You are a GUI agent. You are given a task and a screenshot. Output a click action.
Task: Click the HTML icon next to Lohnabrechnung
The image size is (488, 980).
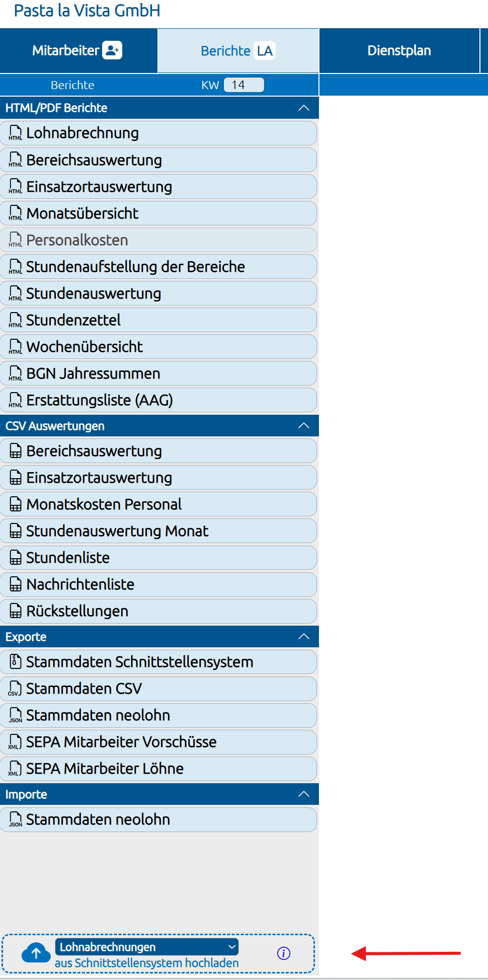(x=15, y=133)
